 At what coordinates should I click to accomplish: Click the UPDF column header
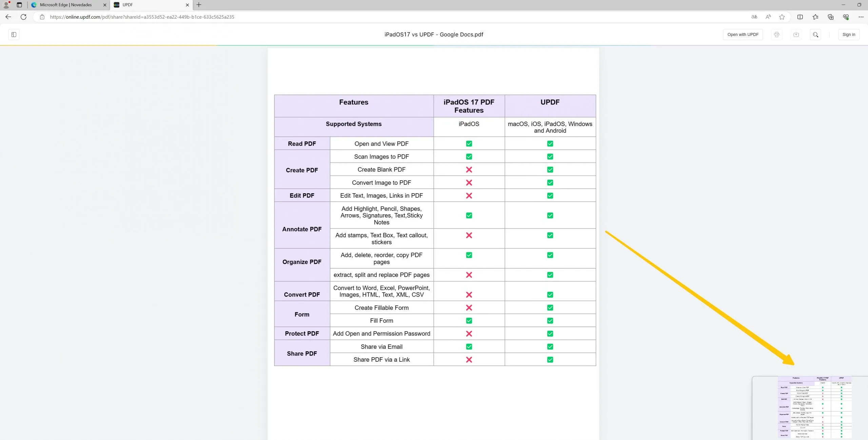coord(550,106)
